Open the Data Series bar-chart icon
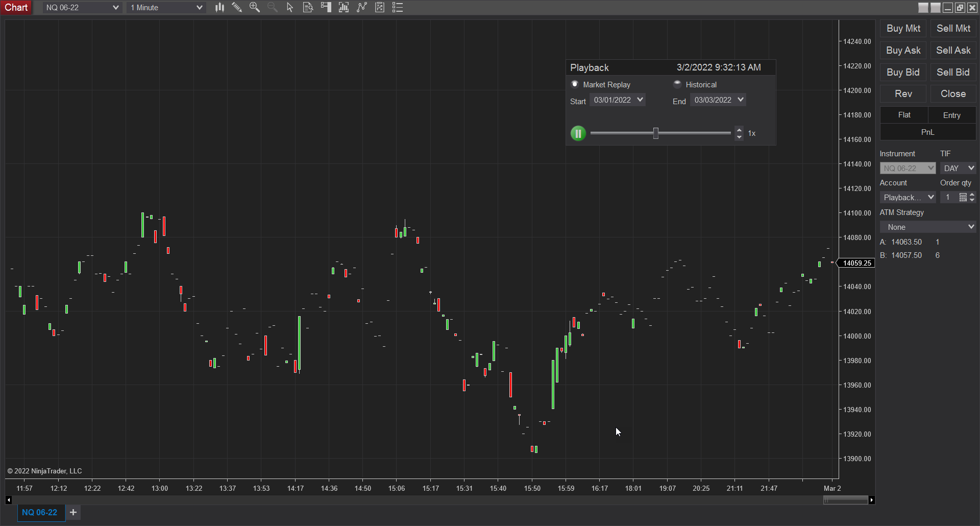The height and width of the screenshot is (526, 980). coord(344,7)
